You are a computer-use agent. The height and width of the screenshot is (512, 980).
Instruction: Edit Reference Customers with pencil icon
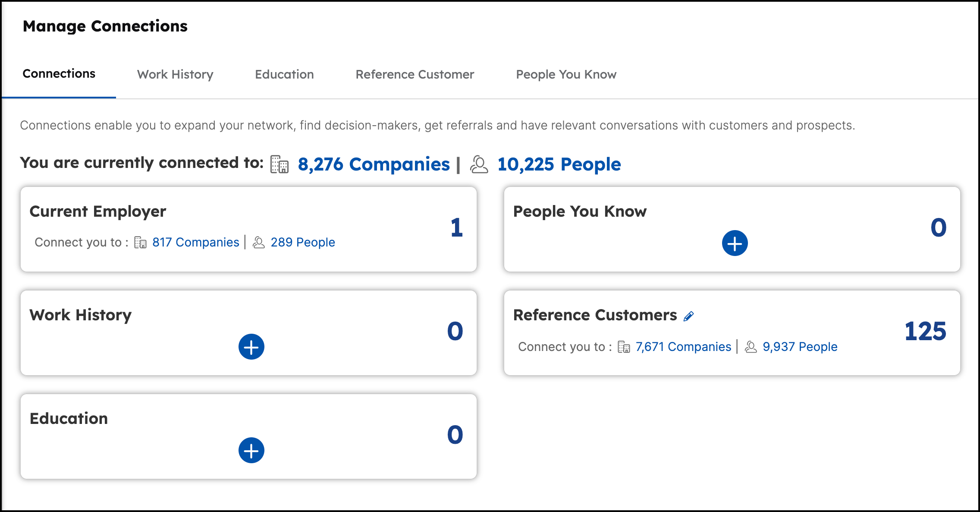tap(689, 316)
